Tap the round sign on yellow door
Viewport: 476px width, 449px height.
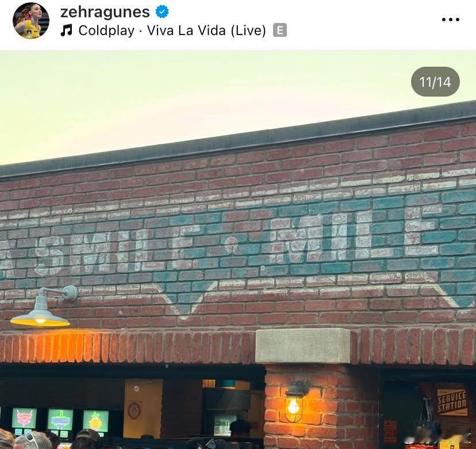[134, 410]
